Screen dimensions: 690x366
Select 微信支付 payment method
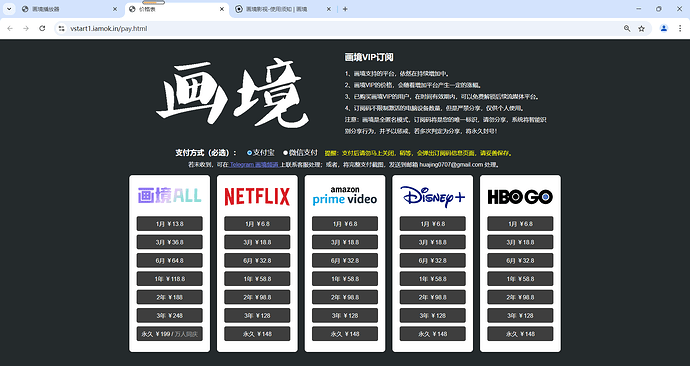285,153
